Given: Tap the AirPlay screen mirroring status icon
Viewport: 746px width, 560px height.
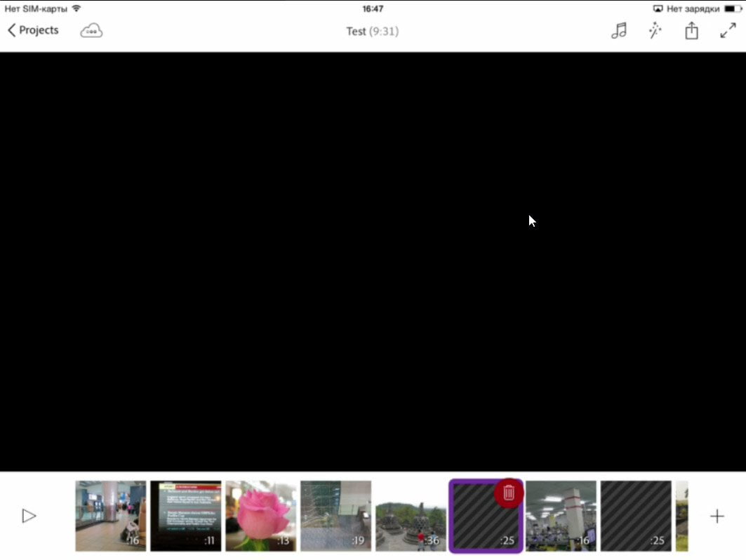Looking at the screenshot, I should click(x=658, y=8).
